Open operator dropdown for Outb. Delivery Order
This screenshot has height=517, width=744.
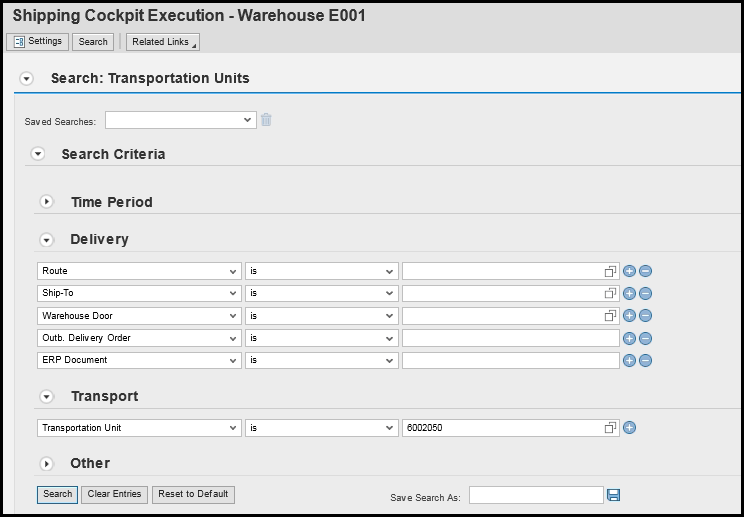click(x=389, y=338)
